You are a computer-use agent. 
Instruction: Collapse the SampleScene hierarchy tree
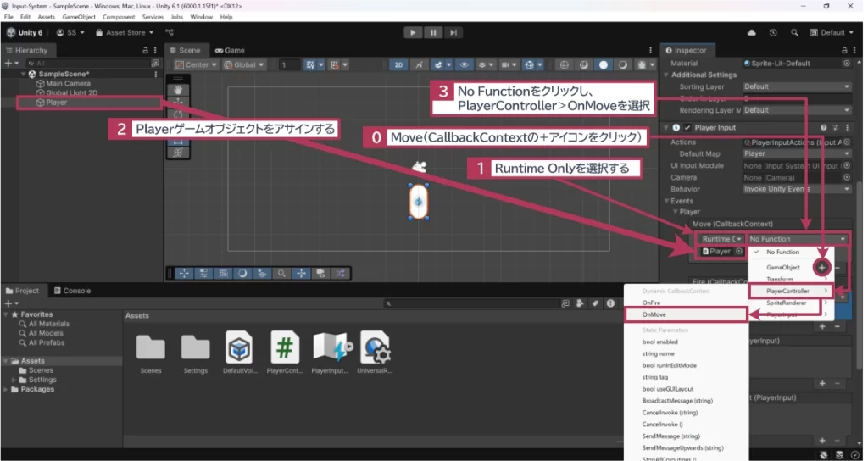tap(23, 74)
